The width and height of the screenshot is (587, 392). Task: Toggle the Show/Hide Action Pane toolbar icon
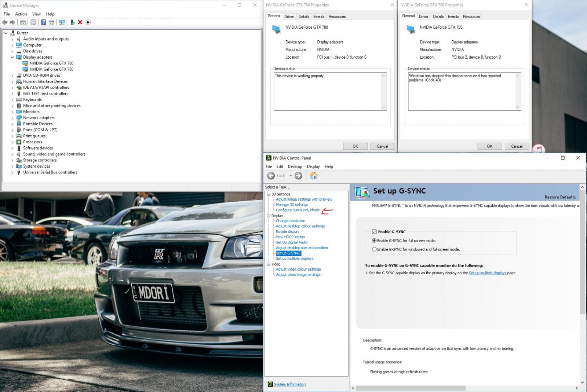click(51, 22)
